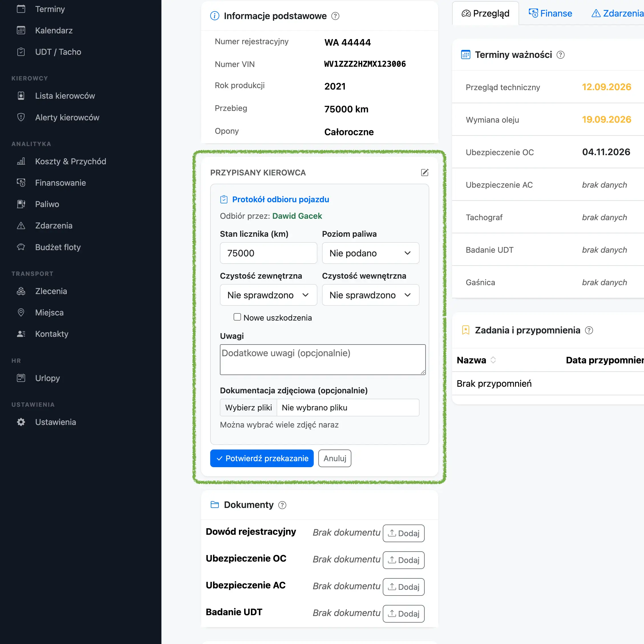Switch to the Zdarzenia tab
The image size is (644, 644).
(618, 13)
